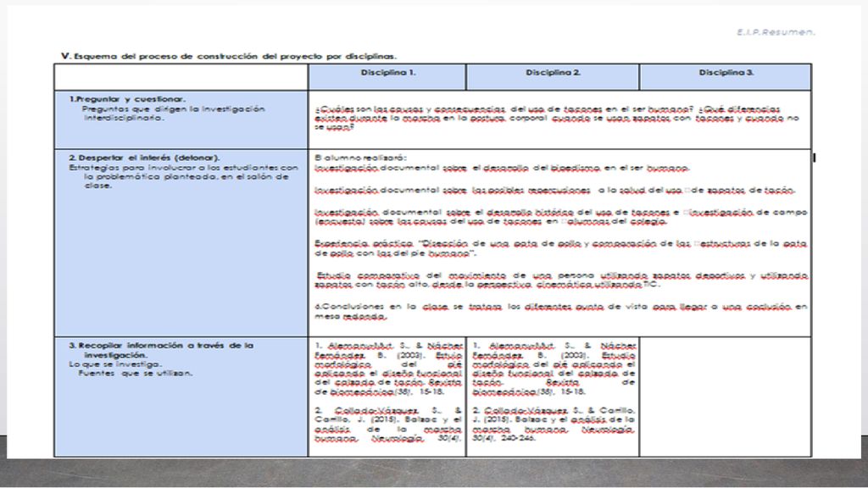Click the paragraph "6.Conclusiones en la clase"

pos(561,311)
